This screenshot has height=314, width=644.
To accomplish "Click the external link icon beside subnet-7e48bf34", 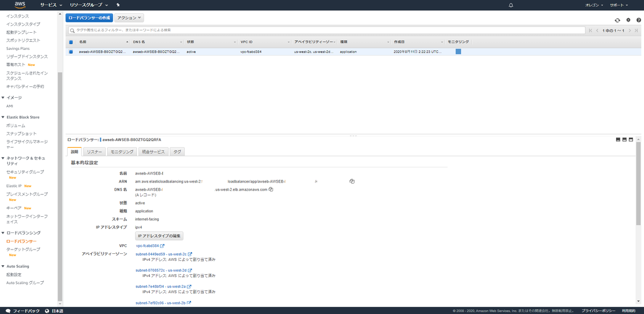I will coord(189,287).
